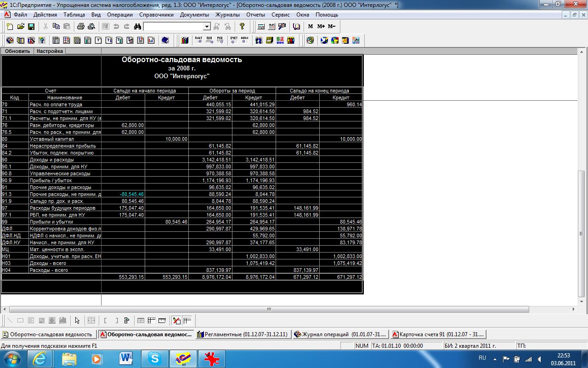Image resolution: width=588 pixels, height=368 pixels.
Task: Open the Операции menu
Action: click(120, 15)
